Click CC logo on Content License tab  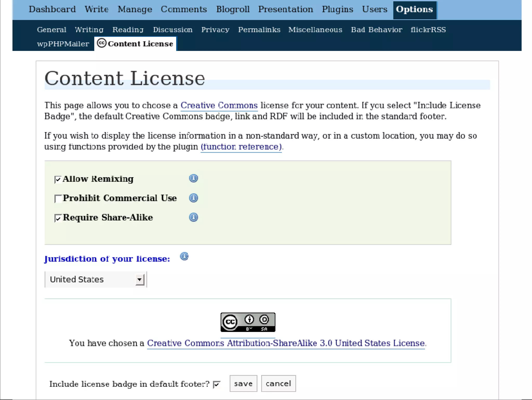pyautogui.click(x=102, y=43)
